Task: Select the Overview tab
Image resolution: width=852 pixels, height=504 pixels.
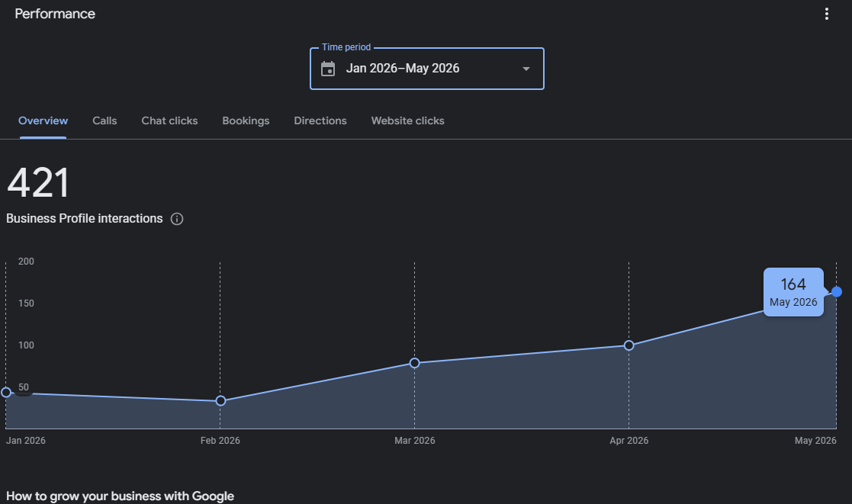Action: (43, 120)
